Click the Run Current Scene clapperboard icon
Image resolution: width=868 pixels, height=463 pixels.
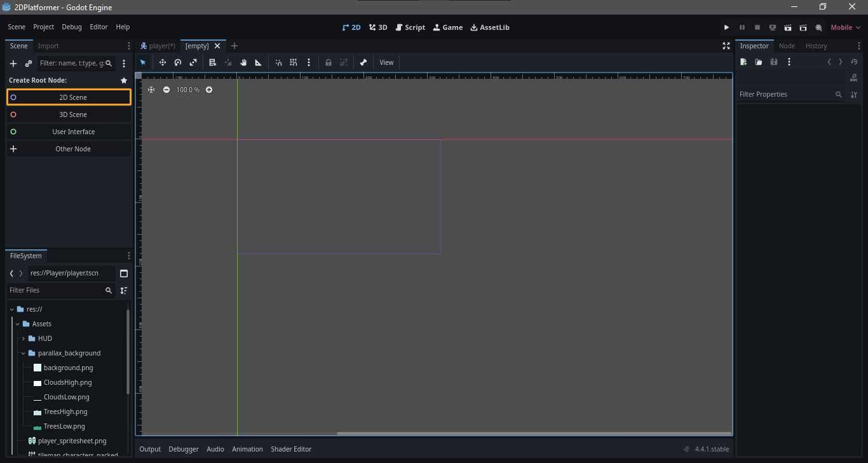pyautogui.click(x=788, y=27)
